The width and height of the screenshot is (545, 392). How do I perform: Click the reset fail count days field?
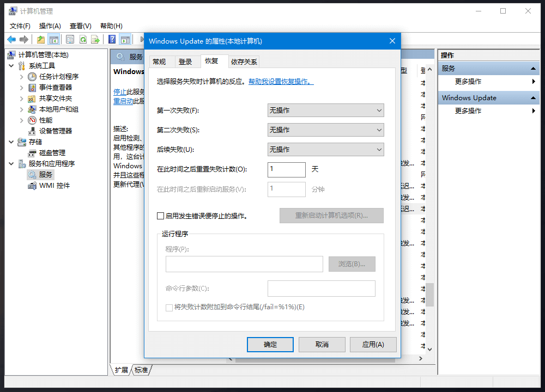tap(287, 170)
